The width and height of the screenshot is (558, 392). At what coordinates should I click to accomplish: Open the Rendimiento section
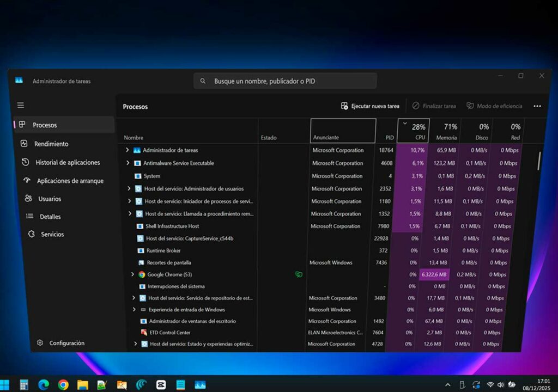51,144
